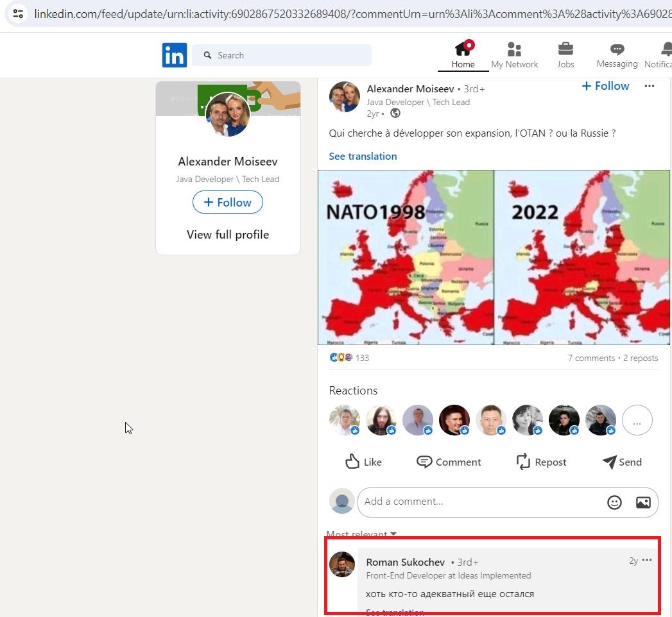Repost this post
The width and height of the screenshot is (672, 617).
tap(541, 462)
